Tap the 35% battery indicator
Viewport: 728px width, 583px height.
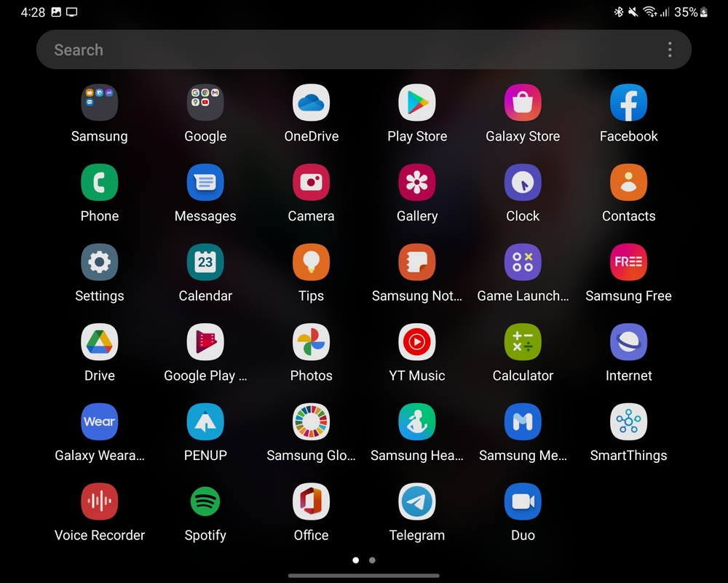[x=691, y=12]
